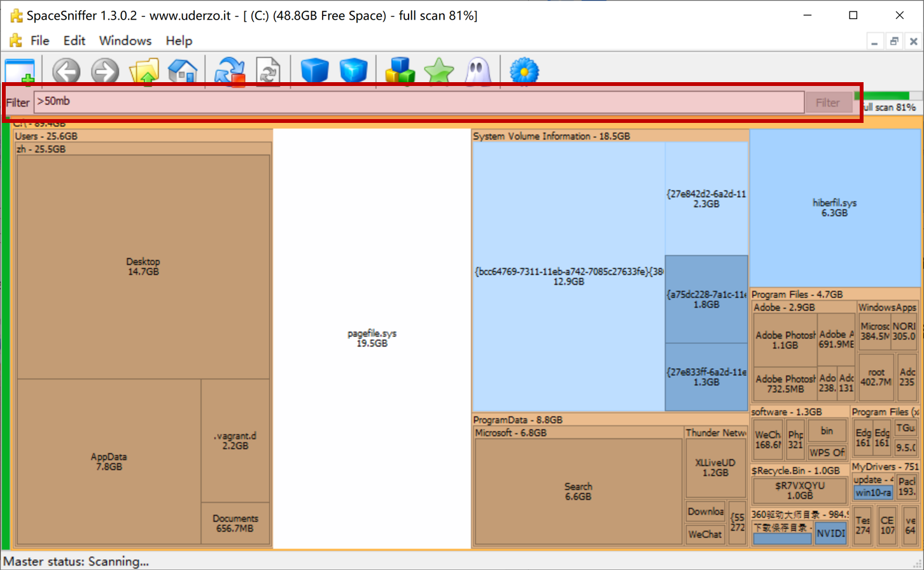
Task: Stop the master scan icon
Action: 230,71
